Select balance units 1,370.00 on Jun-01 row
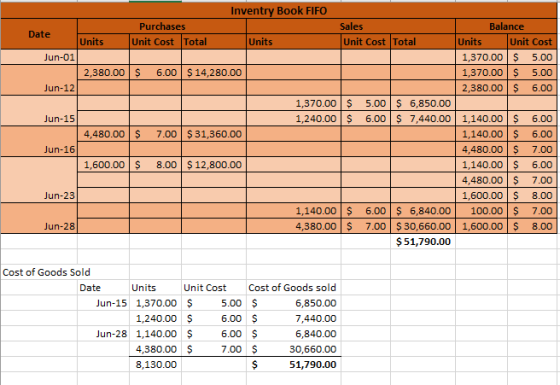 [481, 57]
